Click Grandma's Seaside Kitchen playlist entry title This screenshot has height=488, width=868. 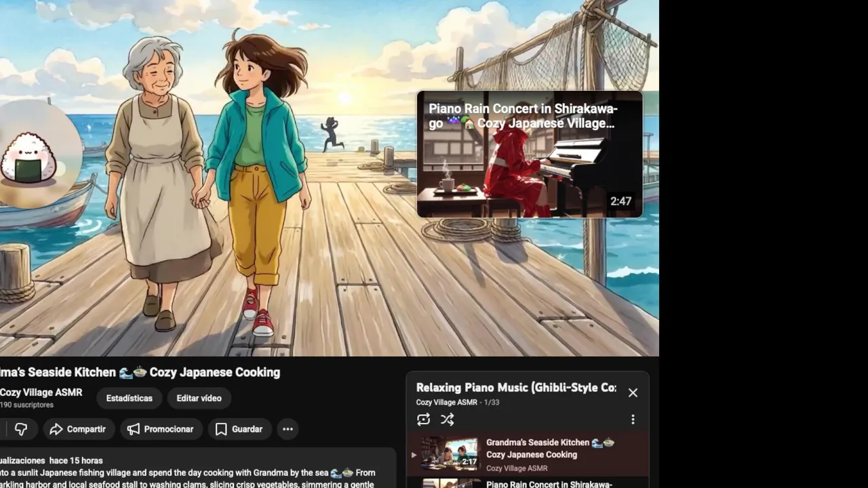click(550, 449)
